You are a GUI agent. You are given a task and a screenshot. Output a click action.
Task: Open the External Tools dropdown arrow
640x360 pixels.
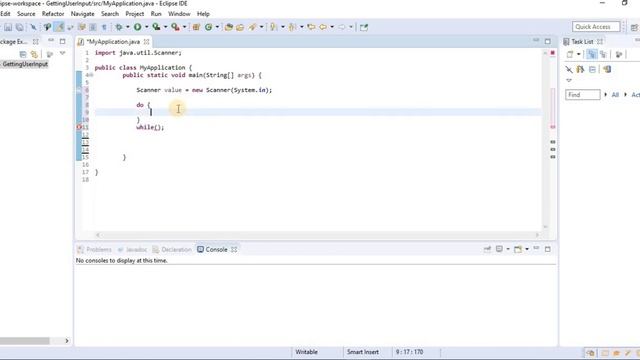click(x=184, y=27)
